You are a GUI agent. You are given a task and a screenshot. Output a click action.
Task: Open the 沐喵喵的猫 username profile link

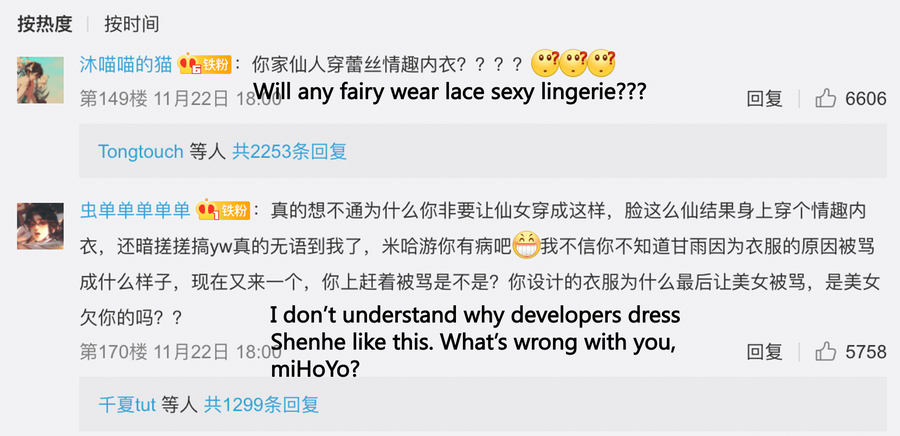tap(125, 65)
